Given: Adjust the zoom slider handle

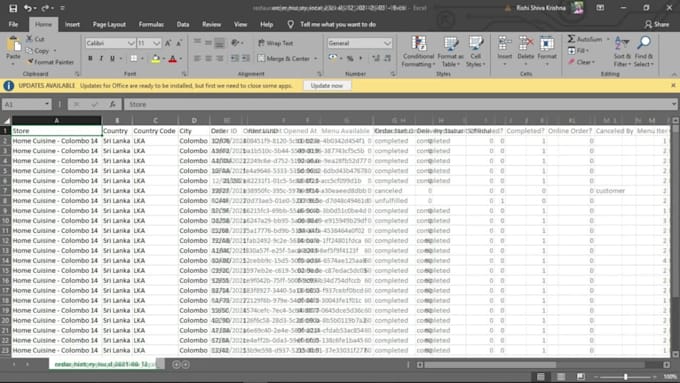Looking at the screenshot, I should click(x=625, y=376).
